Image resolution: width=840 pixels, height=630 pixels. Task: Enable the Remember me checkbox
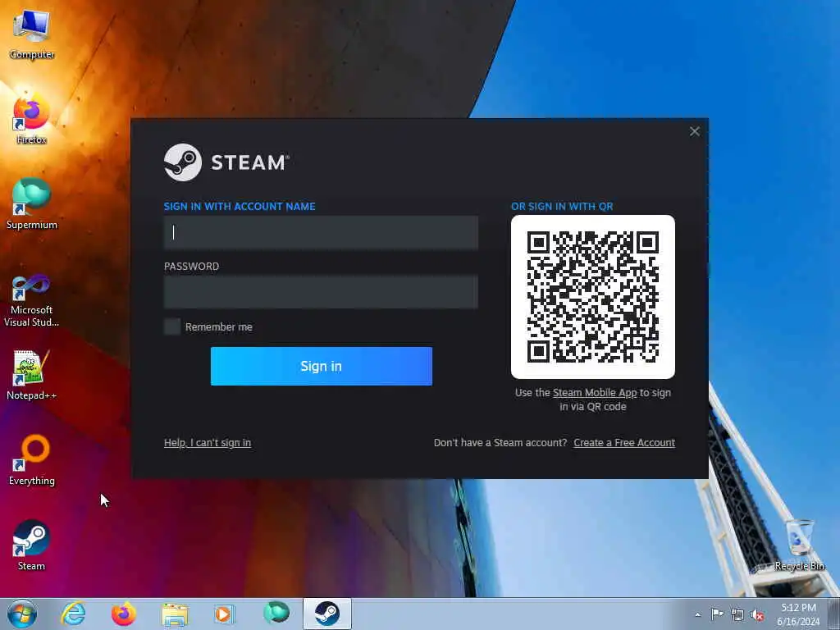tap(172, 326)
